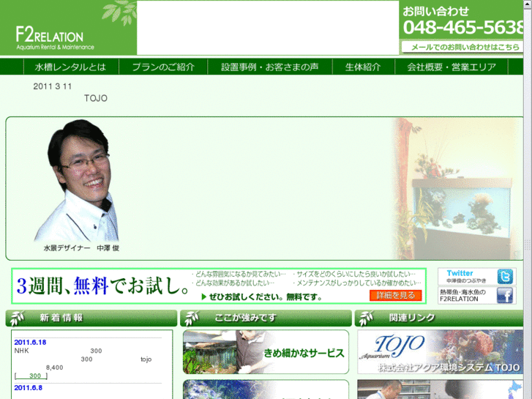Click the ここが強みです section header
Screen dimensions: 532x399
pos(266,318)
